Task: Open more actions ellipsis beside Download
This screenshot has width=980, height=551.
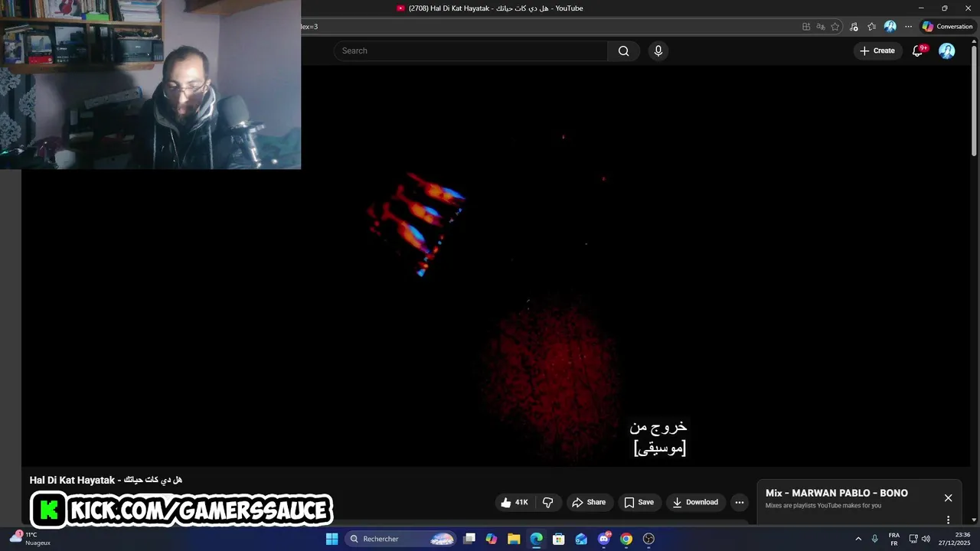Action: 740,502
